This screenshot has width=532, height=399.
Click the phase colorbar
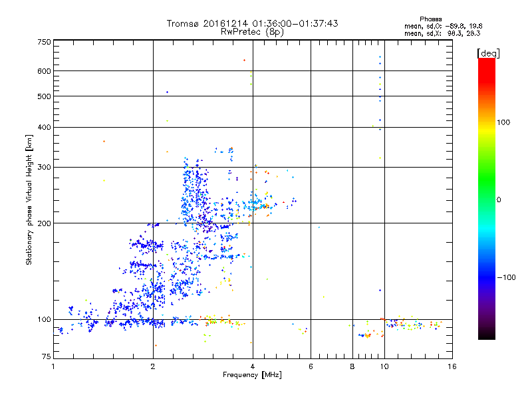click(x=487, y=199)
